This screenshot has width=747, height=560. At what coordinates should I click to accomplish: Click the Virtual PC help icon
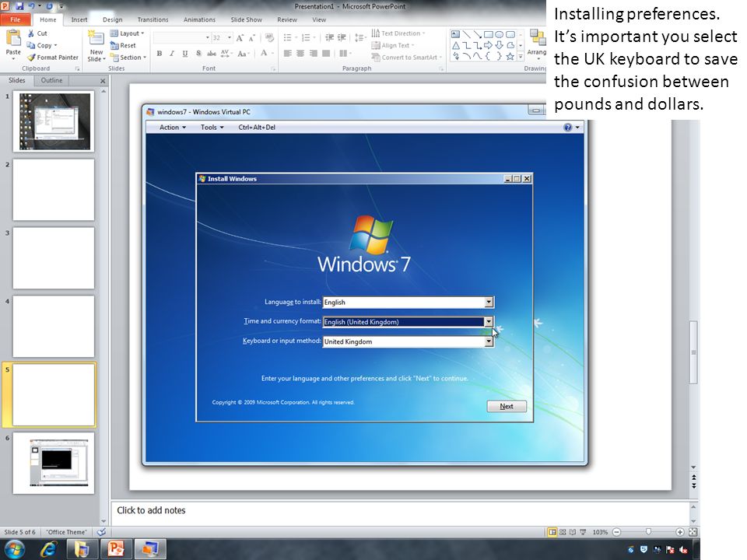pyautogui.click(x=567, y=127)
